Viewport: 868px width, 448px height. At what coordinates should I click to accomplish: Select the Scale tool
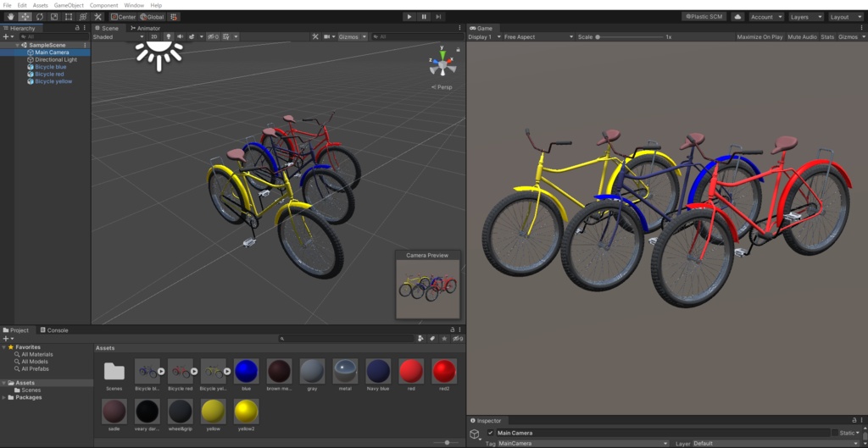[54, 17]
